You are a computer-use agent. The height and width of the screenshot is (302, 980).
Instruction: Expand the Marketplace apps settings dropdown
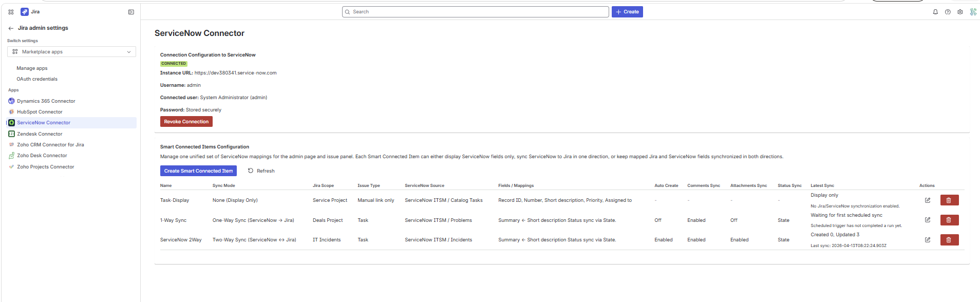(x=71, y=52)
